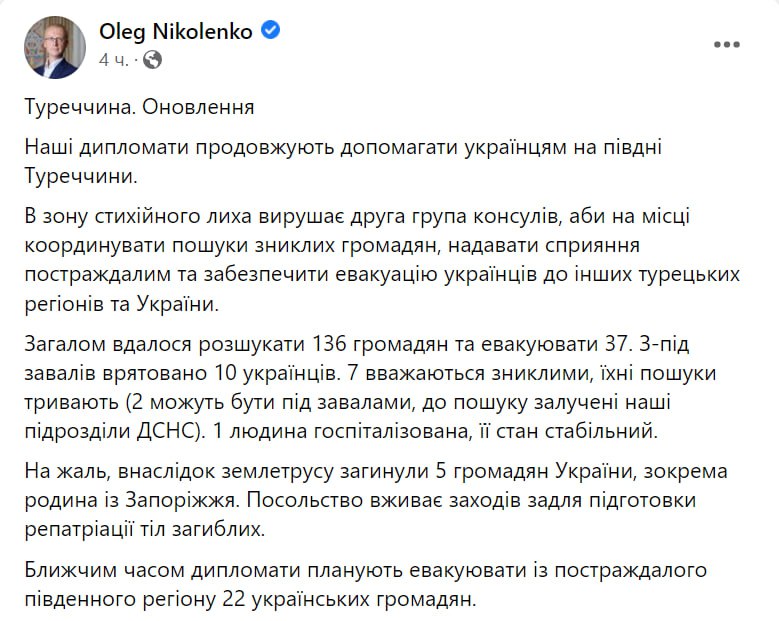
Task: Click the globe public-audience icon
Action: point(152,59)
